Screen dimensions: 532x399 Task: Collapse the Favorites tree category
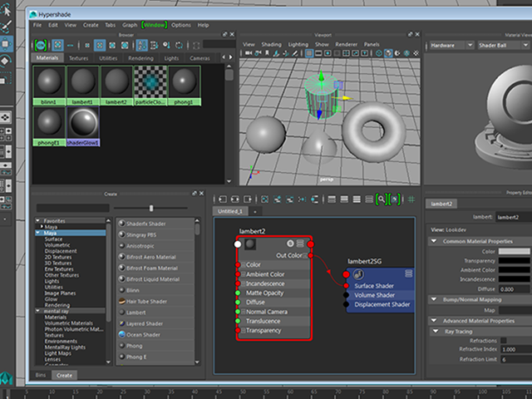pos(38,221)
